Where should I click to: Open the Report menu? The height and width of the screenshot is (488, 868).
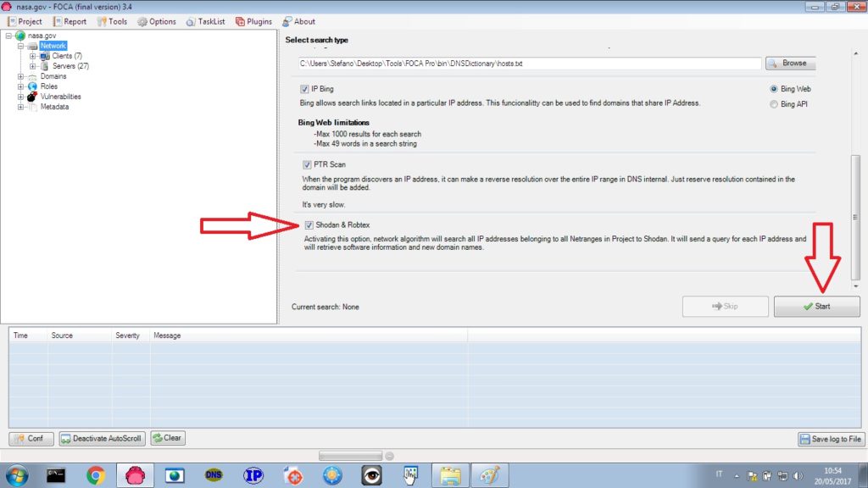[x=70, y=21]
